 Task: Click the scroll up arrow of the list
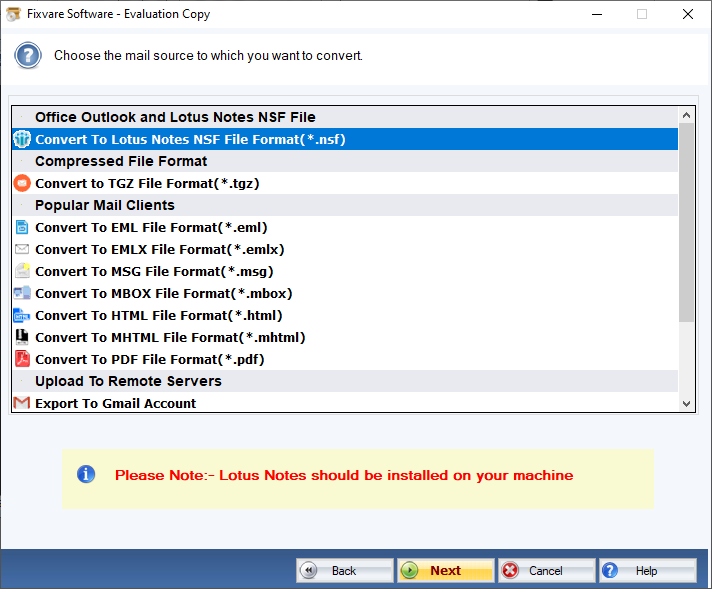687,115
